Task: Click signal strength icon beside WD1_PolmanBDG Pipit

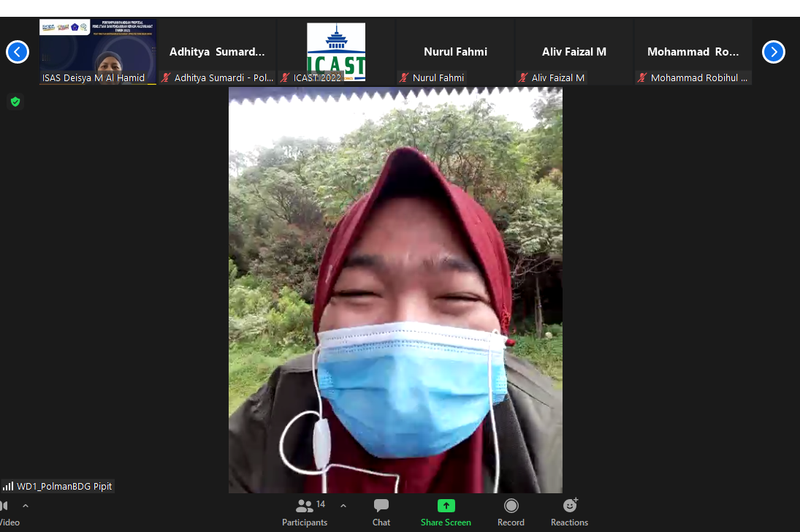Action: point(8,486)
